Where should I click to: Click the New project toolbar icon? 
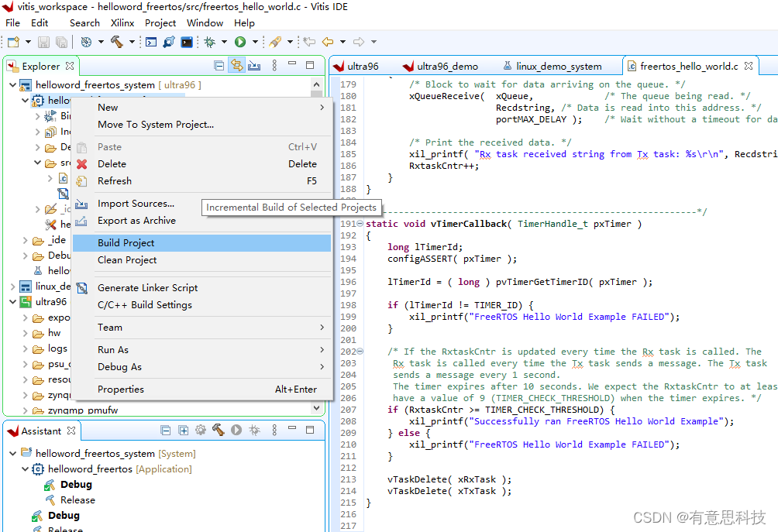[x=13, y=42]
